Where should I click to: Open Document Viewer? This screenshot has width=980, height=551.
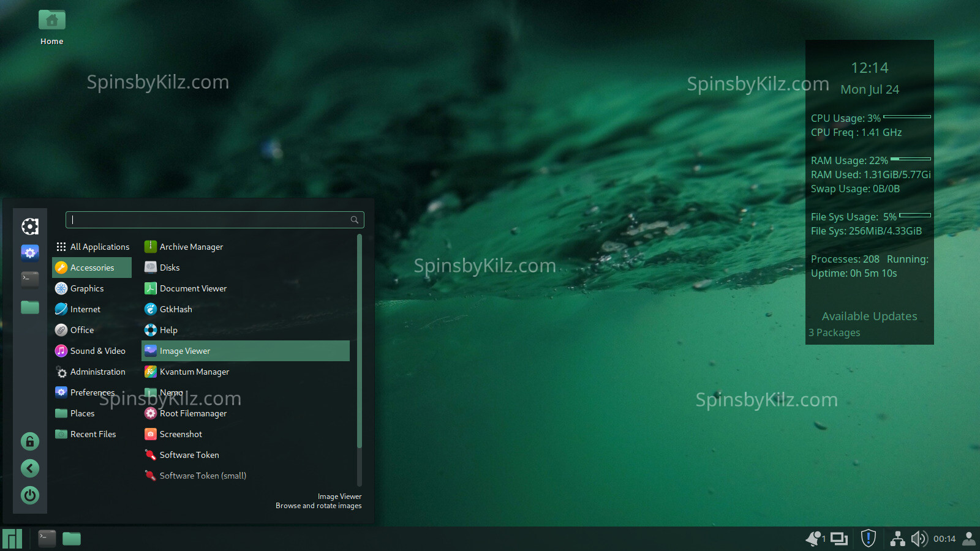pyautogui.click(x=246, y=288)
